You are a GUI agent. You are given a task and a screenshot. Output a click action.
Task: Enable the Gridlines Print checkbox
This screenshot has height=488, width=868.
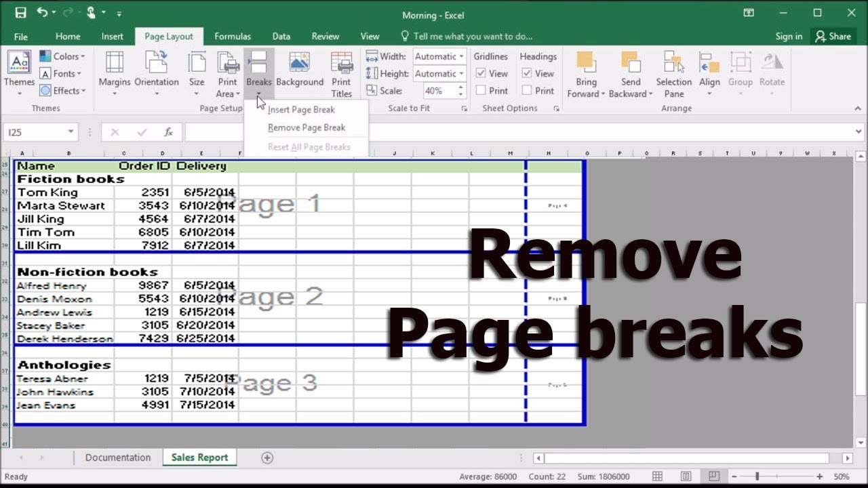481,90
